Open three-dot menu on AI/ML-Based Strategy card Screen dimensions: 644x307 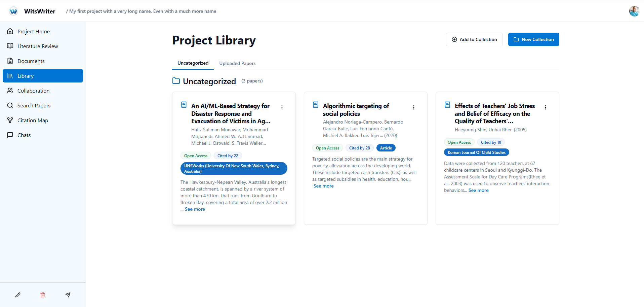click(x=282, y=107)
